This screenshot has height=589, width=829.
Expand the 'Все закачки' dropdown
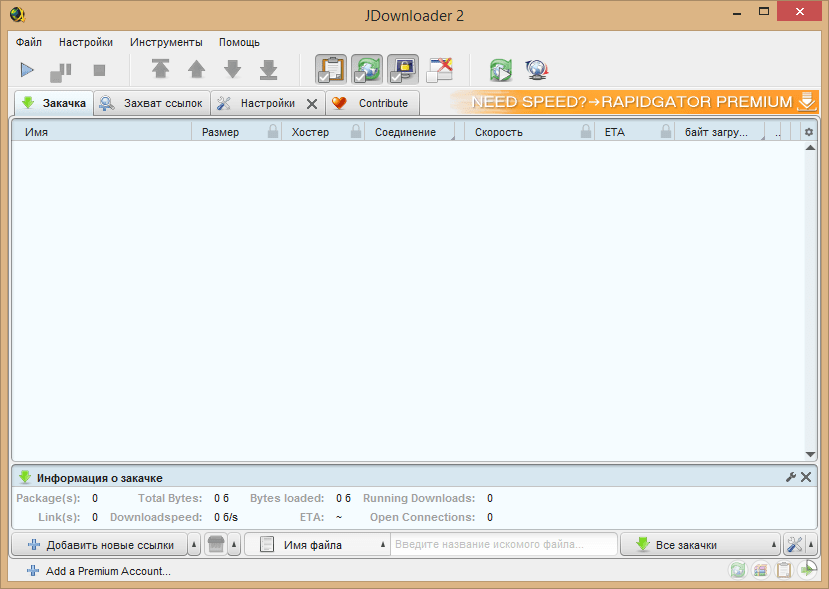774,545
